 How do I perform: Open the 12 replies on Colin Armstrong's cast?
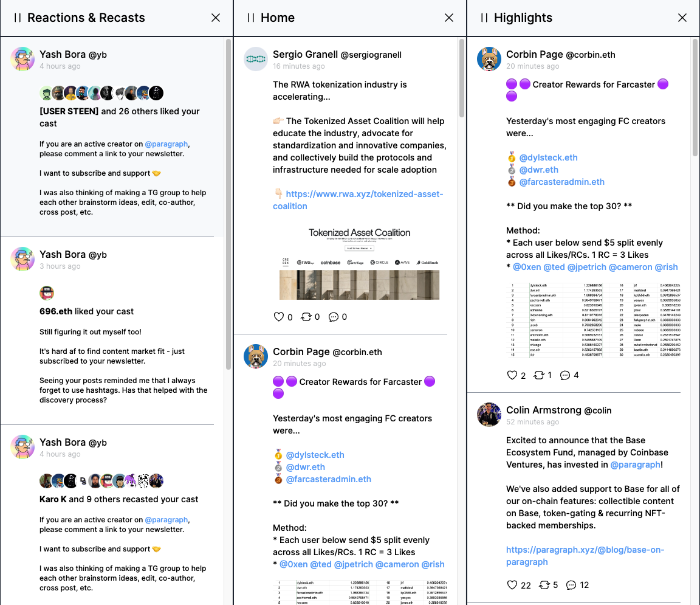(571, 585)
